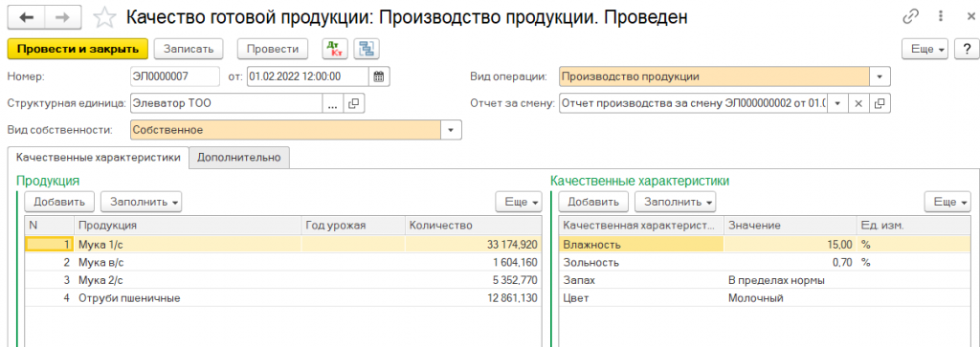Open document structure hierarchy icon
980x347 pixels.
(367, 49)
